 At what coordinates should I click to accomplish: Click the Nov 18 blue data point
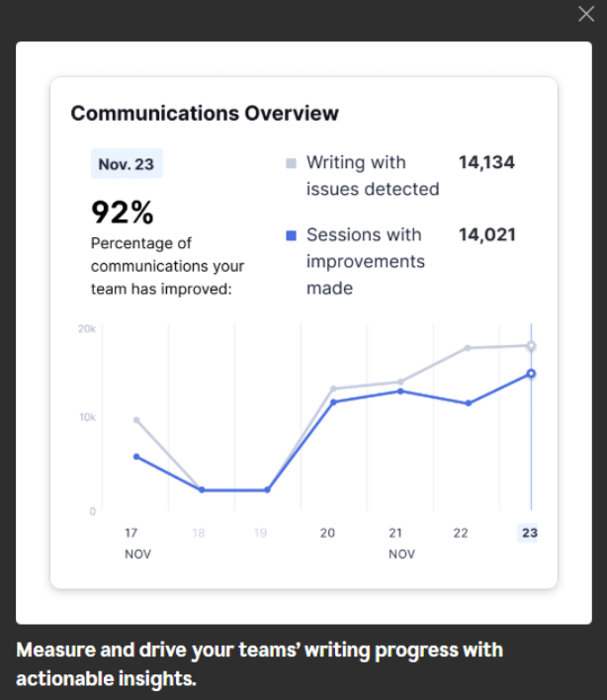click(202, 489)
